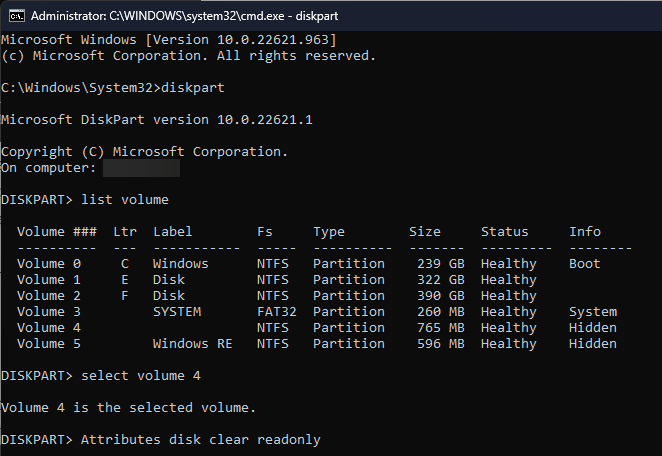Click the 'Microsoft Windows [Version 10.0.22621.963]' line
Image resolution: width=662 pixels, height=456 pixels.
tap(169, 40)
